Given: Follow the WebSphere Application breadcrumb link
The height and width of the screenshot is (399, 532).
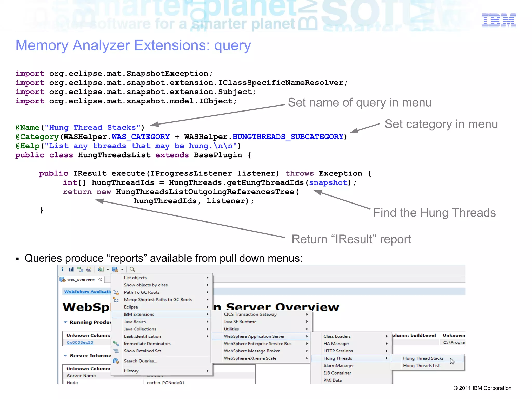Looking at the screenshot, I should point(88,291).
